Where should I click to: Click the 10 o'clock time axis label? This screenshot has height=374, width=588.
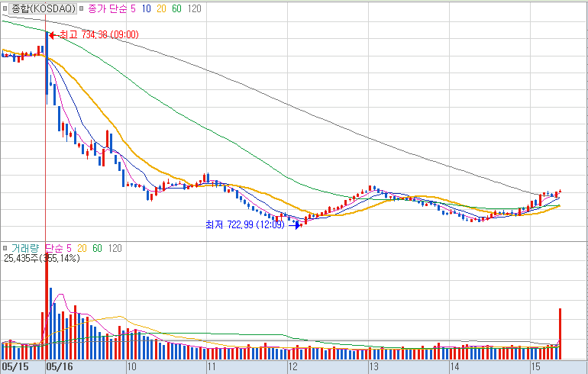tap(131, 367)
